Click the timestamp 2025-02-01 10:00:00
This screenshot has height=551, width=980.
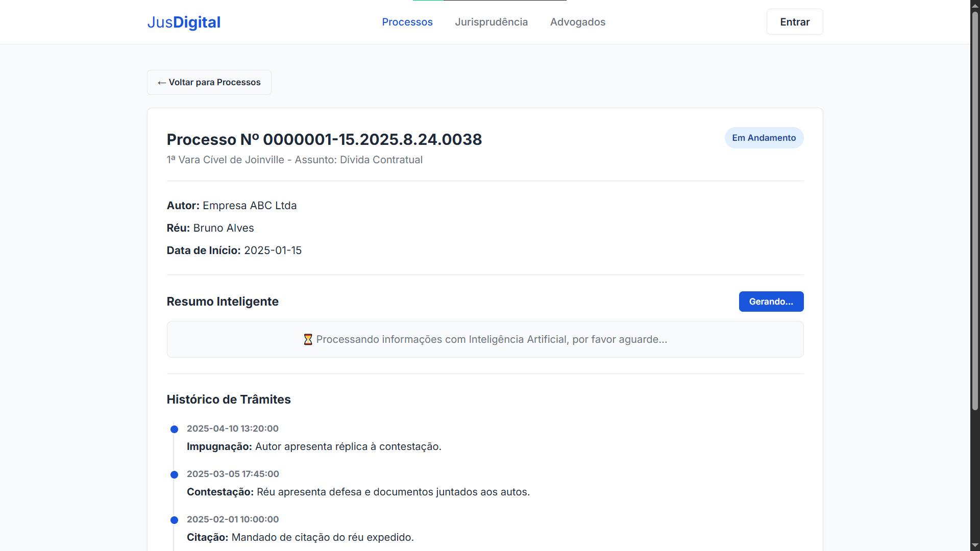pos(233,519)
